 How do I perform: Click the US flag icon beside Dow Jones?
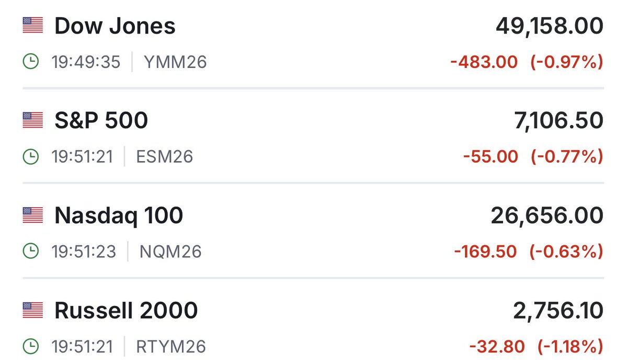(x=32, y=26)
